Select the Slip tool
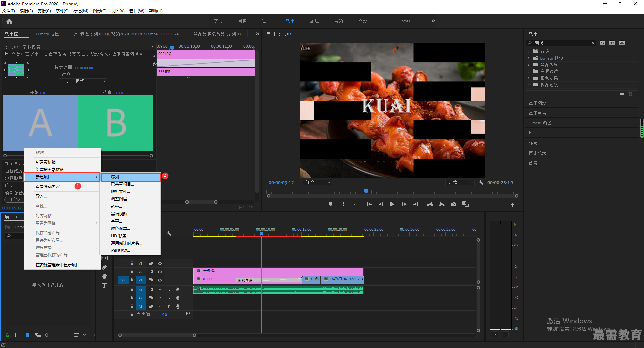 point(105,258)
